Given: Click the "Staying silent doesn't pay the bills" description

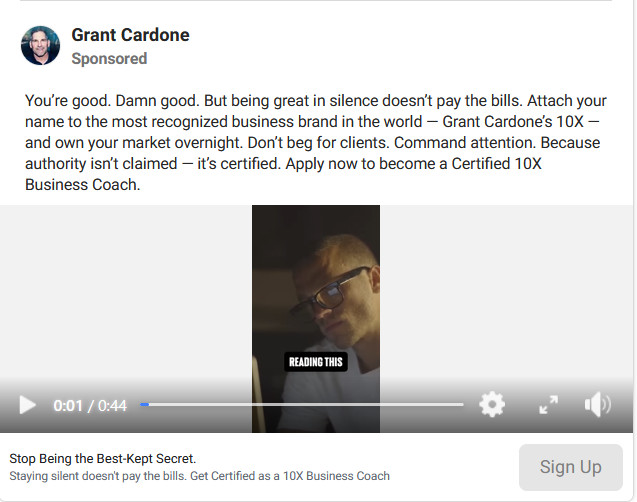Looking at the screenshot, I should (x=199, y=476).
